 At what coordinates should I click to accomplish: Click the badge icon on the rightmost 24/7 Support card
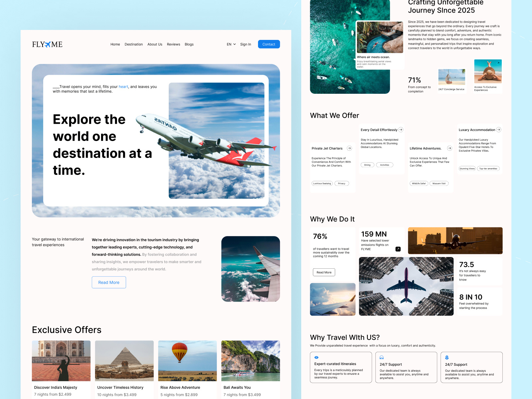(447, 357)
